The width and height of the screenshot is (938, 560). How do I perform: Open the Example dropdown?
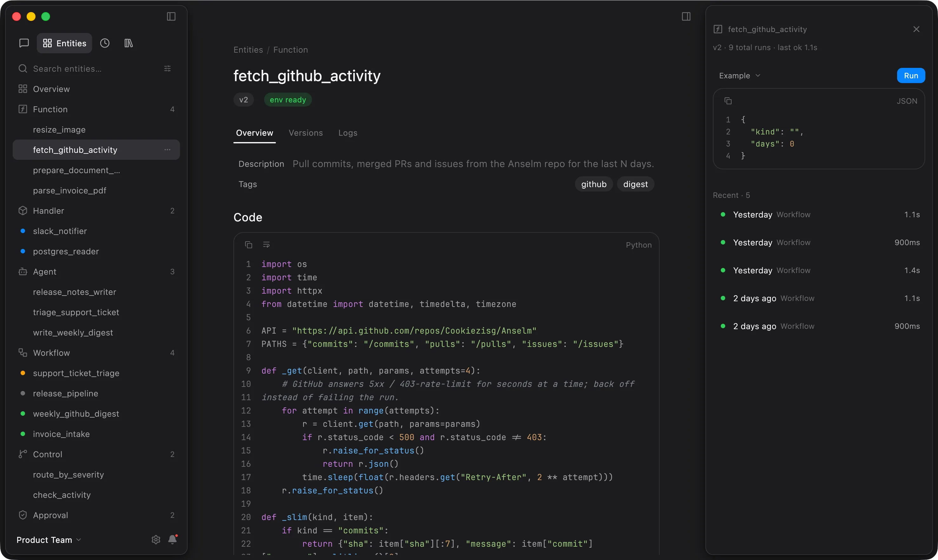[x=739, y=76]
